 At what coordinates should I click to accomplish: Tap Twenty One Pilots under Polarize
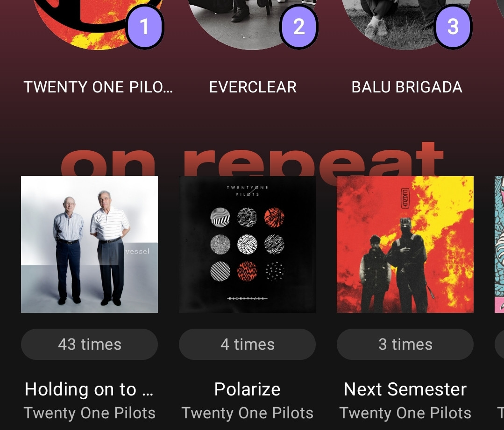point(247,413)
